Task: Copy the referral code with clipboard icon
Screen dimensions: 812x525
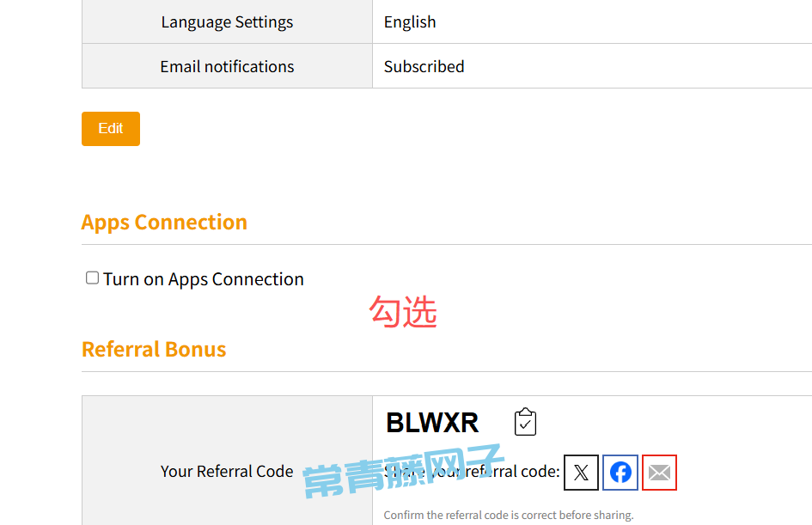Action: click(x=525, y=422)
